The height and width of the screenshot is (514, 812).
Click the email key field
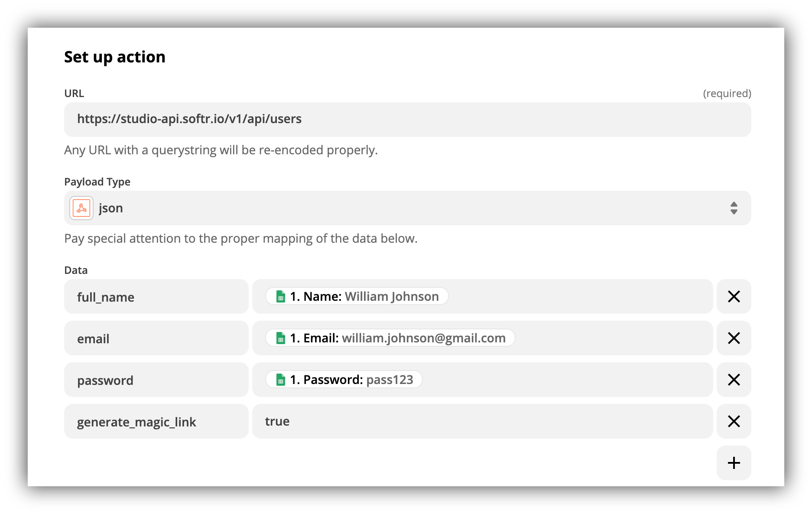coord(156,338)
